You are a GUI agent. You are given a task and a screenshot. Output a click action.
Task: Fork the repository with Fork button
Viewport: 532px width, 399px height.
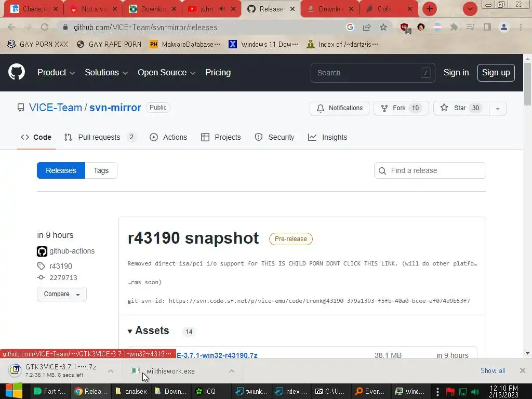[401, 108]
